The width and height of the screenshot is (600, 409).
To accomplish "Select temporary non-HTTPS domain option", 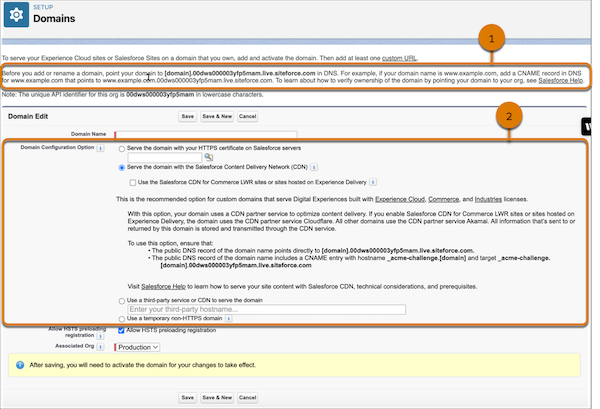I will click(x=122, y=319).
